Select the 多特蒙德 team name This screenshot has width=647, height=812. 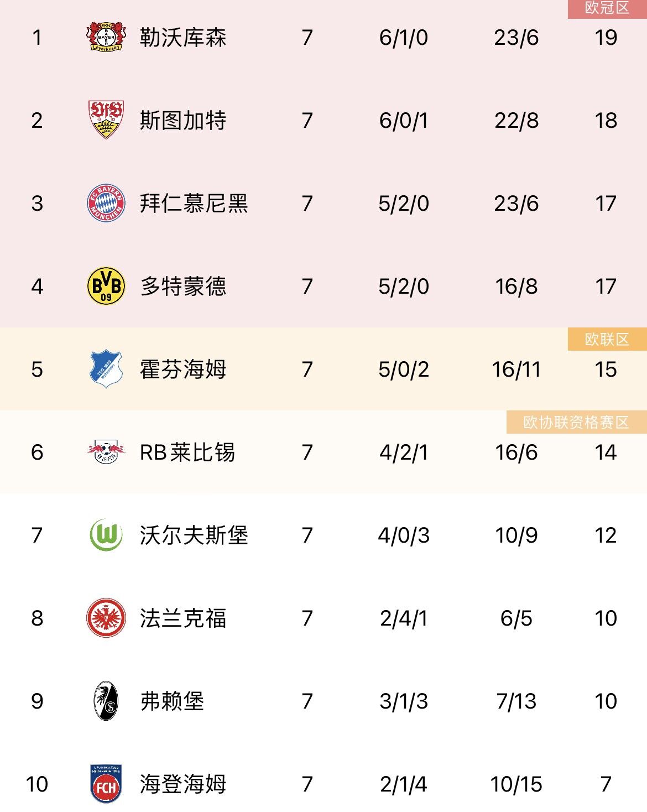pyautogui.click(x=183, y=287)
